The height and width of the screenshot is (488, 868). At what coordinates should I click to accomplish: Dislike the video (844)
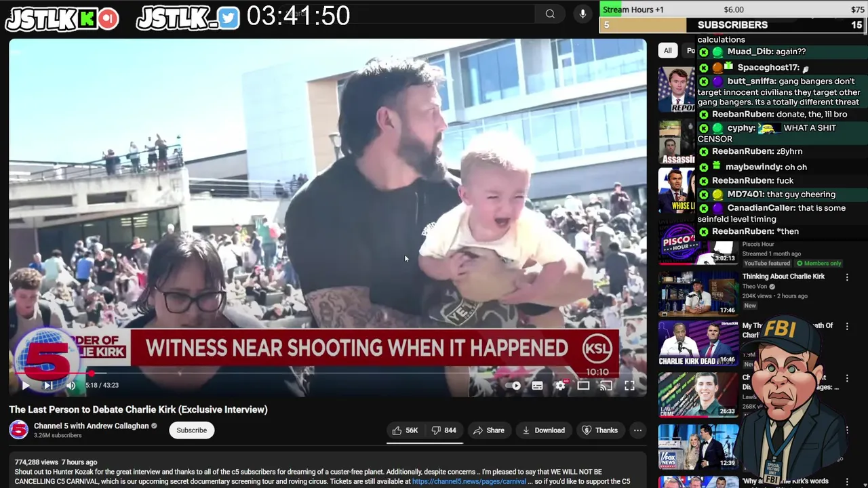tap(444, 430)
